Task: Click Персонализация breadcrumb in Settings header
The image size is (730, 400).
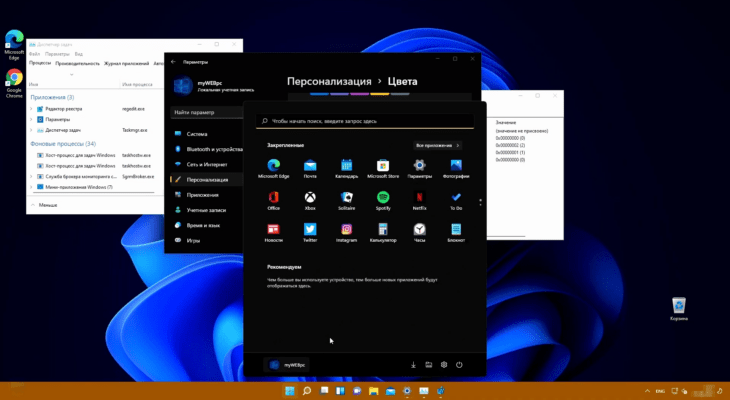Action: tap(329, 81)
